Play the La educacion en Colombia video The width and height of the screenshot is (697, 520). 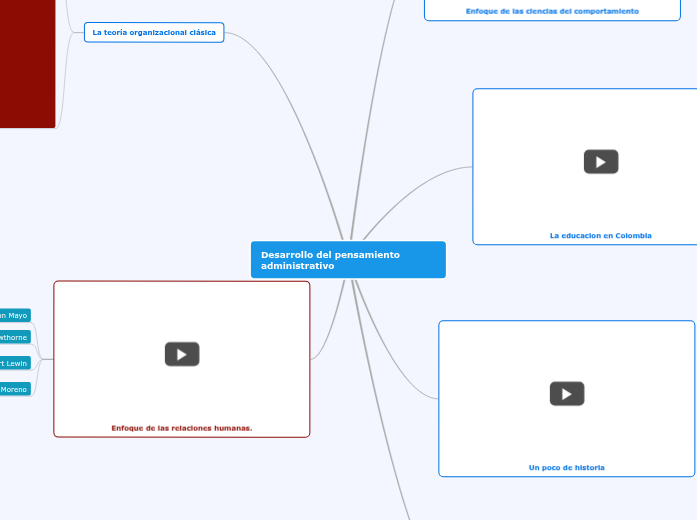tap(601, 162)
